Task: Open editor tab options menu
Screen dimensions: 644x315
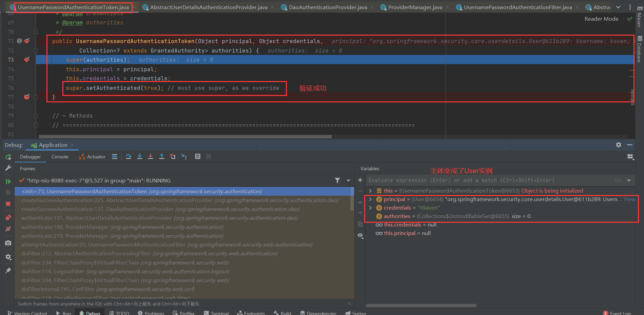Action: [630, 7]
